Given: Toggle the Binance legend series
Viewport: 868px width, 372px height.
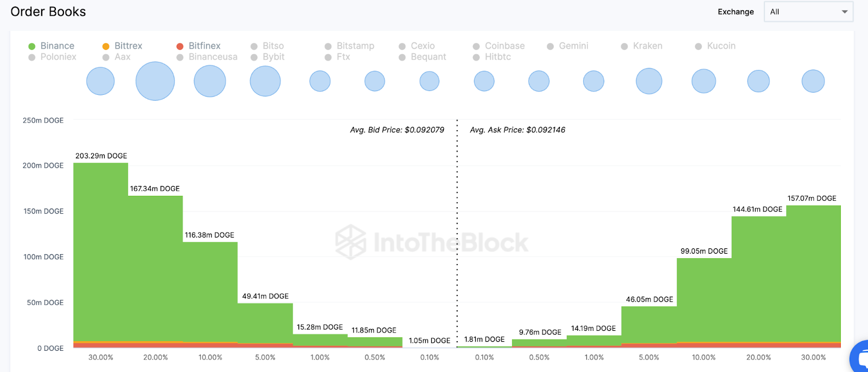Looking at the screenshot, I should coord(52,46).
